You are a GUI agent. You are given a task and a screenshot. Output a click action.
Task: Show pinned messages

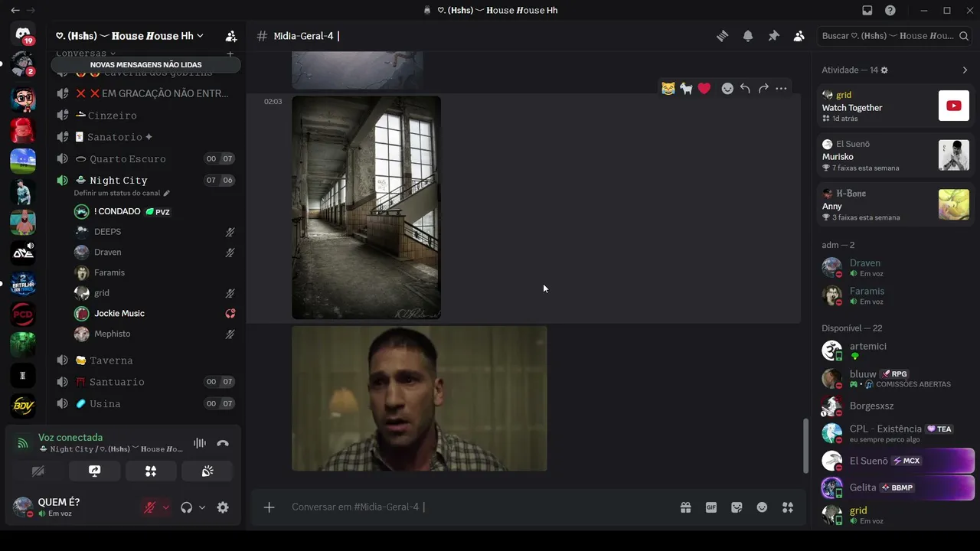pyautogui.click(x=773, y=36)
